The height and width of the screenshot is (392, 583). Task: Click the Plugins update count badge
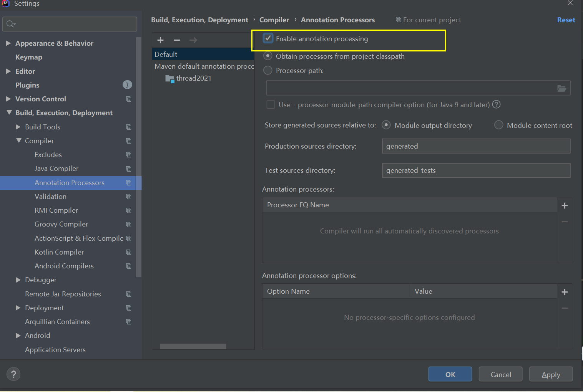pyautogui.click(x=127, y=85)
